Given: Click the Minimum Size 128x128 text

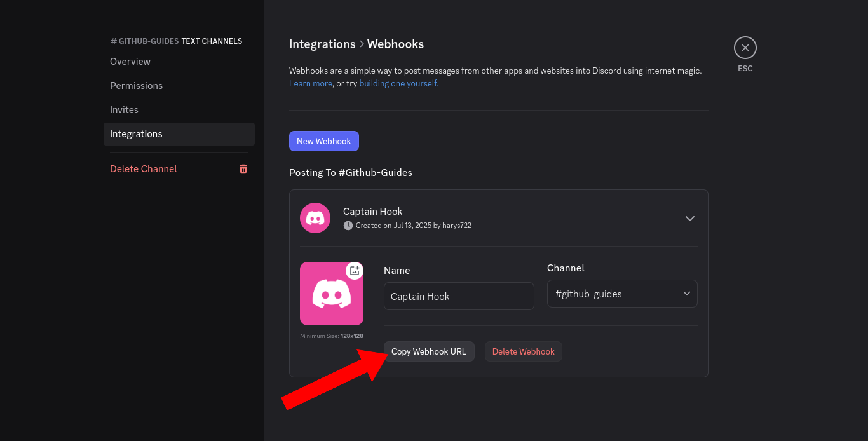Looking at the screenshot, I should coord(332,336).
